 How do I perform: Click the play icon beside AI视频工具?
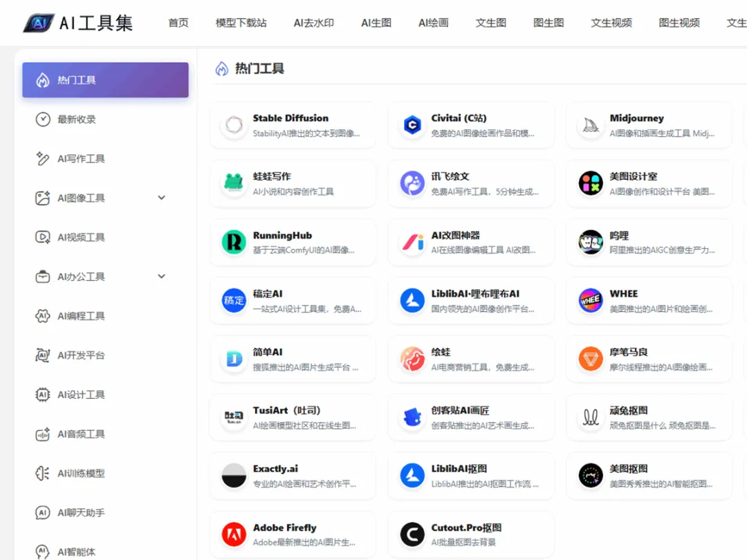pyautogui.click(x=43, y=237)
